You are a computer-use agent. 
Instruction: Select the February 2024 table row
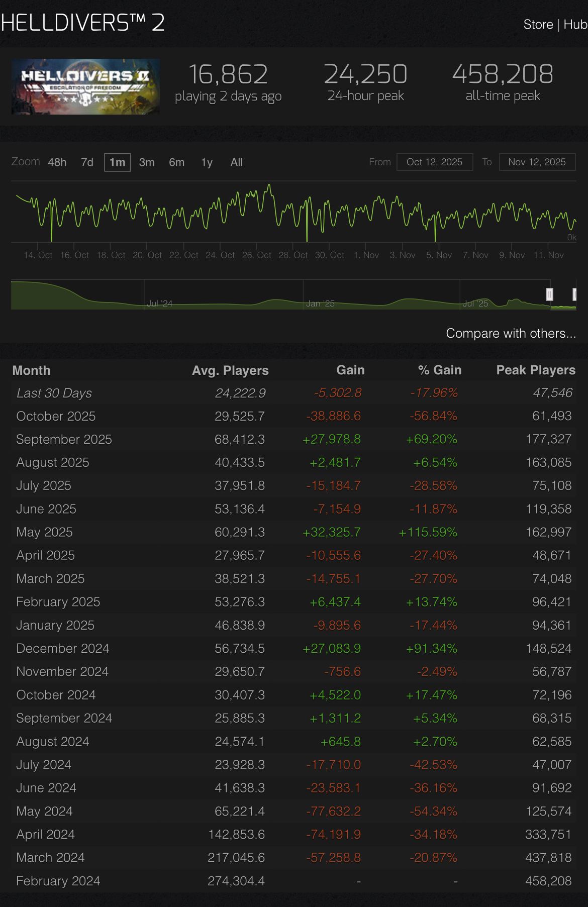click(x=294, y=881)
